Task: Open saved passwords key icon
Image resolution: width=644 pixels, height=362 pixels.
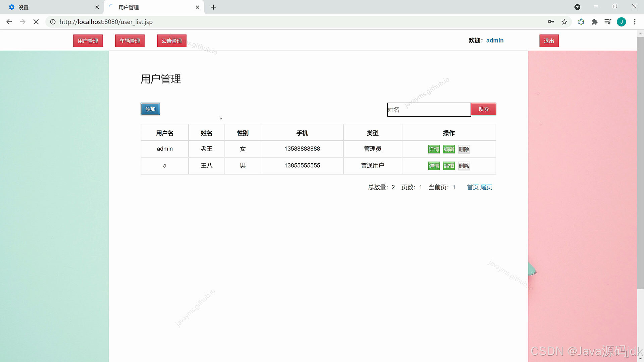Action: point(551,22)
